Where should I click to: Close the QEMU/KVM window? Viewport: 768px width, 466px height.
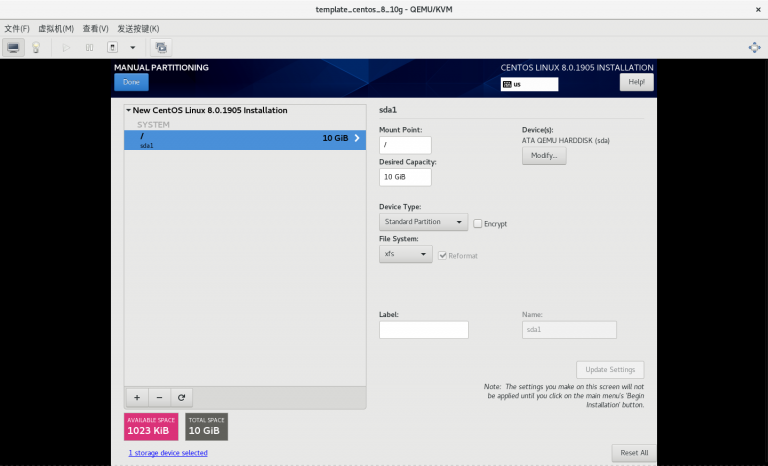click(x=758, y=9)
